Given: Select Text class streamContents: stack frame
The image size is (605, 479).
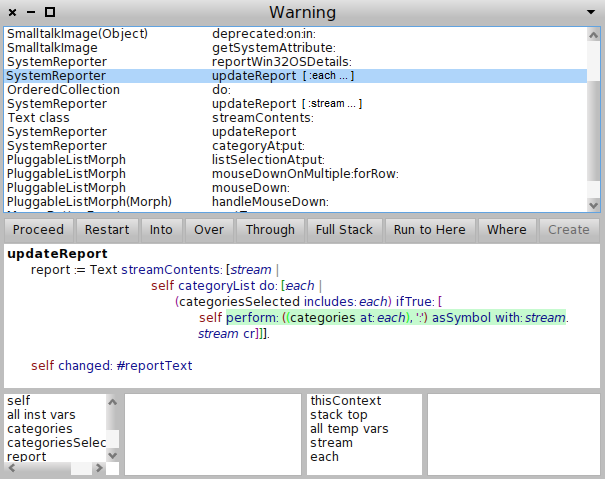Looking at the screenshot, I should [x=296, y=118].
